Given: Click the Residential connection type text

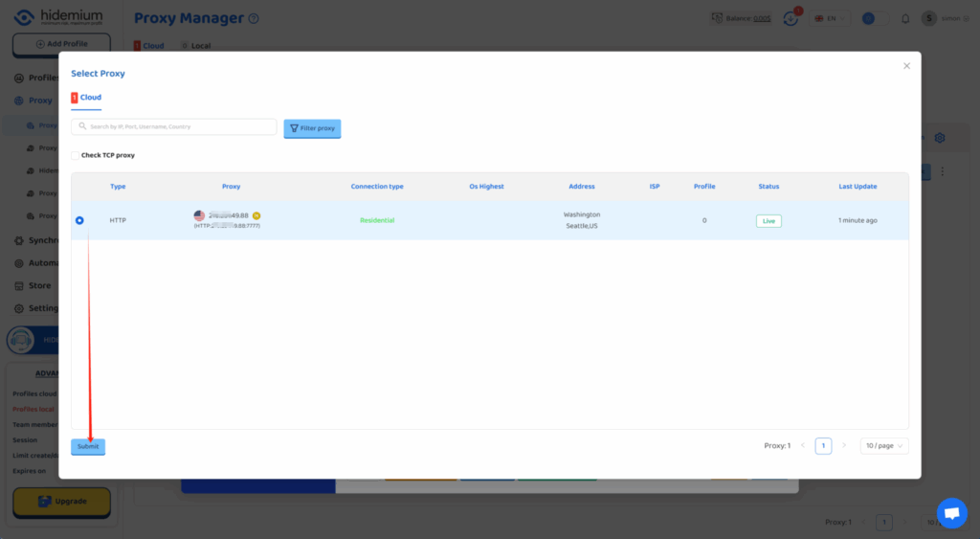Looking at the screenshot, I should (377, 220).
